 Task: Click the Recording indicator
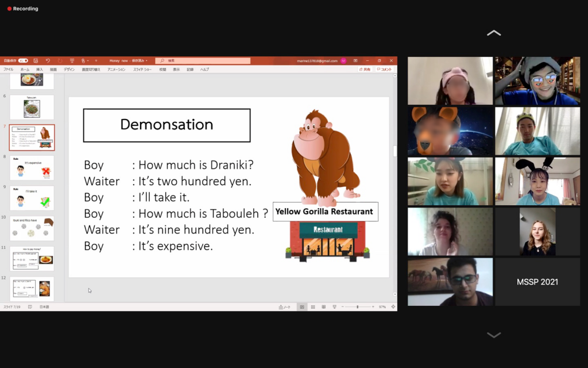pyautogui.click(x=22, y=9)
